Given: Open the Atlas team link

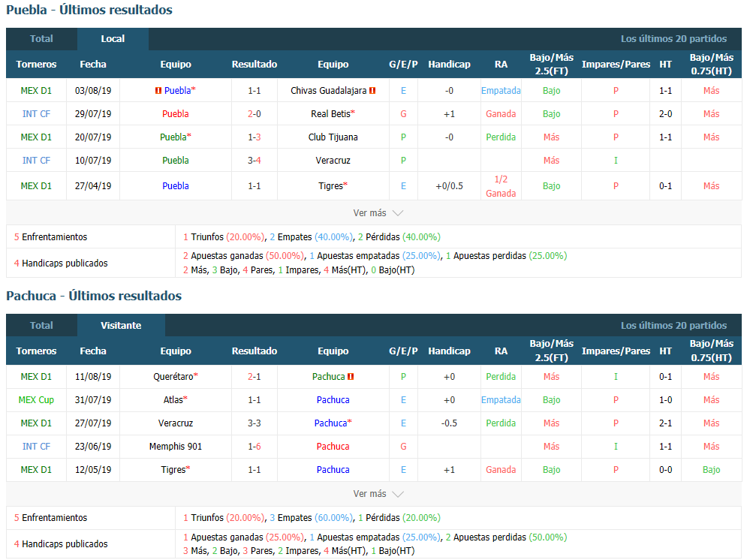Looking at the screenshot, I should tap(173, 400).
